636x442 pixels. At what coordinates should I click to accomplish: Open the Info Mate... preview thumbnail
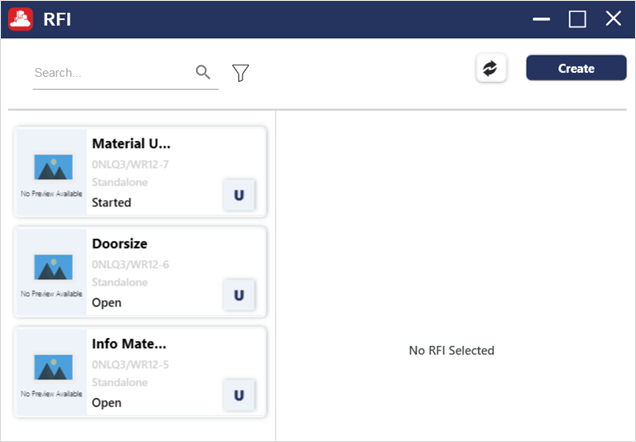(51, 372)
